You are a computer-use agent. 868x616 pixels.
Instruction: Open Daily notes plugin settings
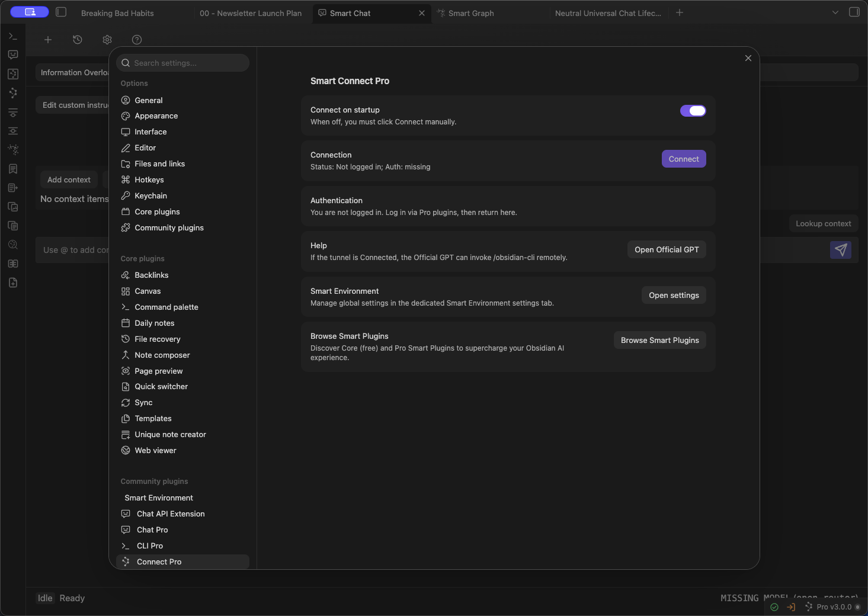tap(182, 323)
